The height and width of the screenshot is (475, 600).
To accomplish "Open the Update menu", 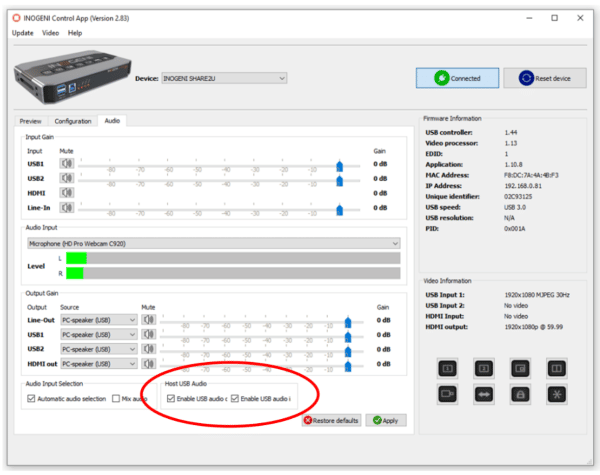I will click(22, 33).
